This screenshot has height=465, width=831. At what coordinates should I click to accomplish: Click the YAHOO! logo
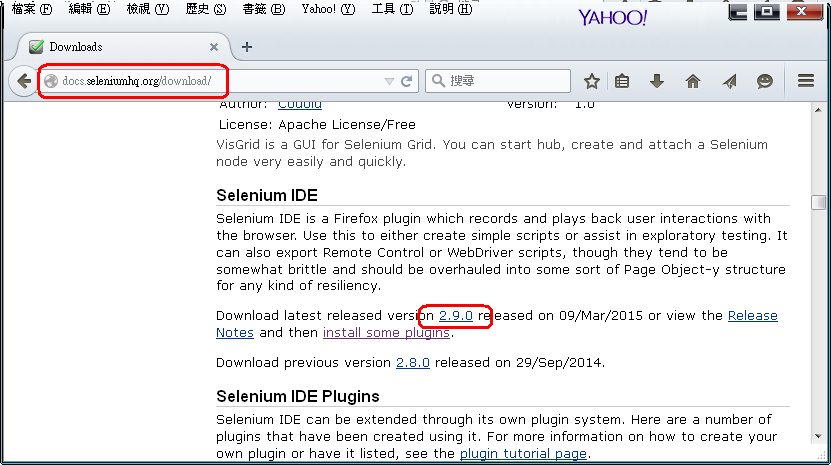pyautogui.click(x=612, y=17)
